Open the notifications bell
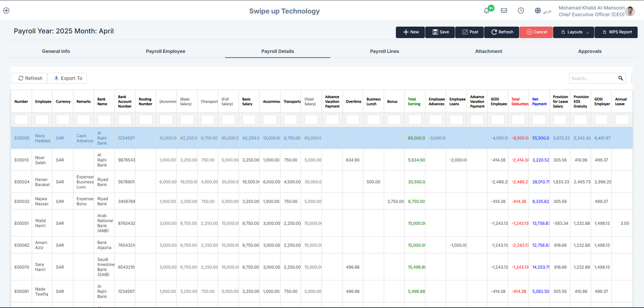This screenshot has height=308, width=644. (x=487, y=11)
